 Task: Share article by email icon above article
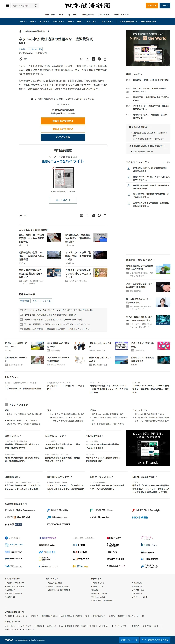pos(82,59)
